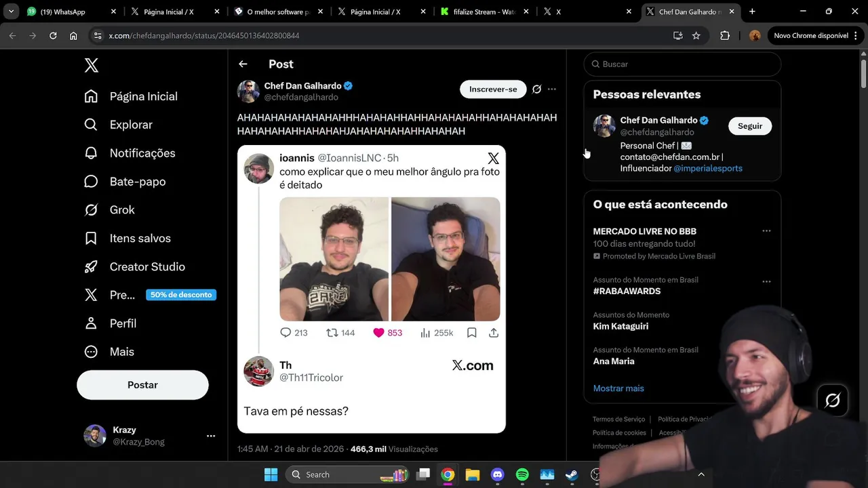
Task: Open the Política de cookies link
Action: pyautogui.click(x=619, y=433)
